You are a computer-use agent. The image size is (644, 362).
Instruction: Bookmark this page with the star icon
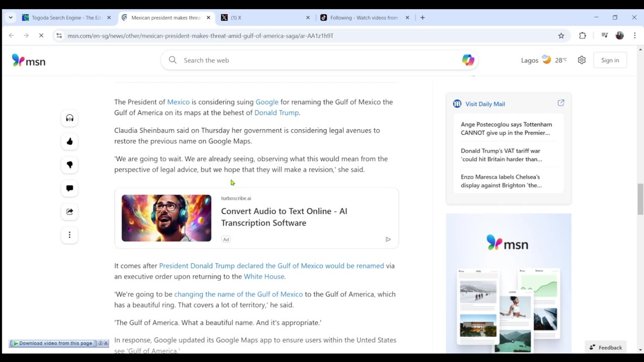(561, 36)
